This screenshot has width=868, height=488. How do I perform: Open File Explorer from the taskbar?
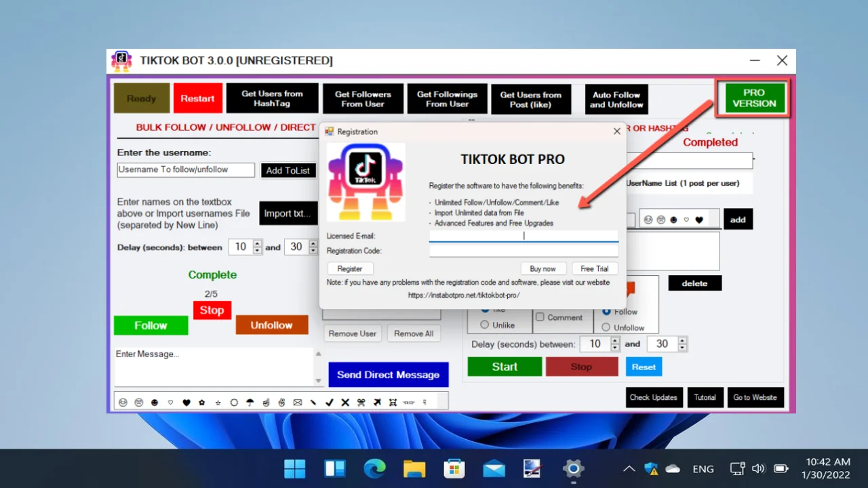tap(414, 468)
